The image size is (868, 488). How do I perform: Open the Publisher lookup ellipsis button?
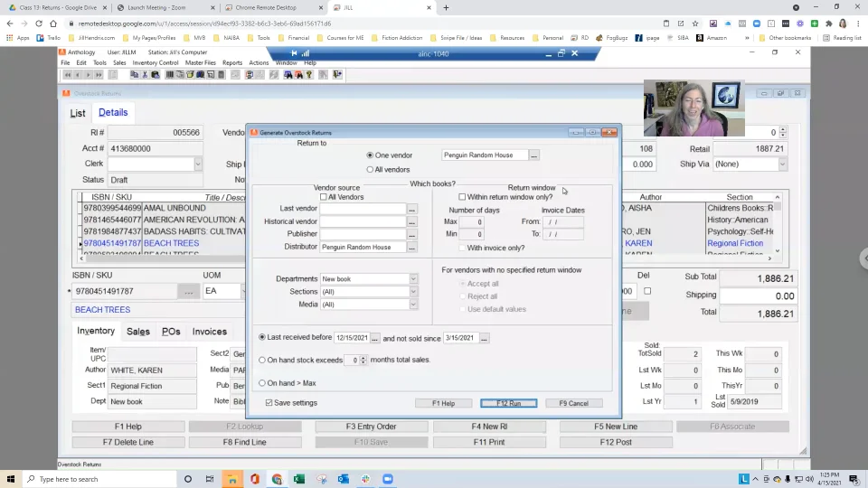[412, 234]
